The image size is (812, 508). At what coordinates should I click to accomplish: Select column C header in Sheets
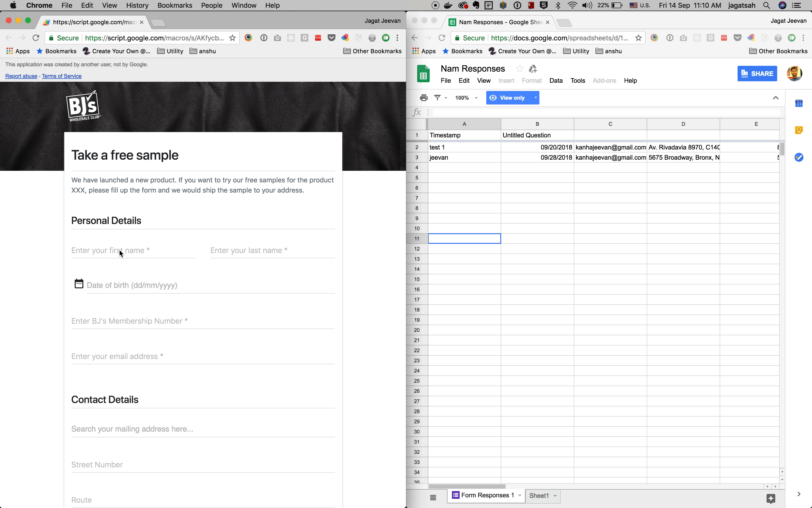(x=610, y=124)
